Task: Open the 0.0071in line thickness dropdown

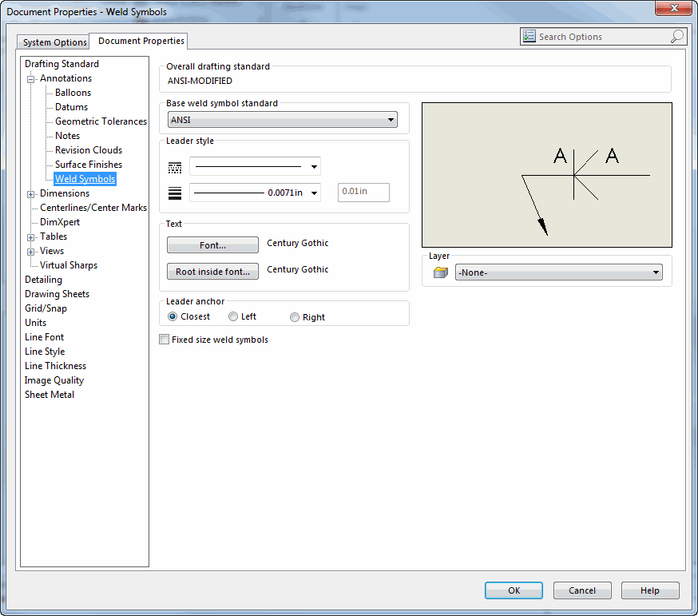Action: click(255, 193)
